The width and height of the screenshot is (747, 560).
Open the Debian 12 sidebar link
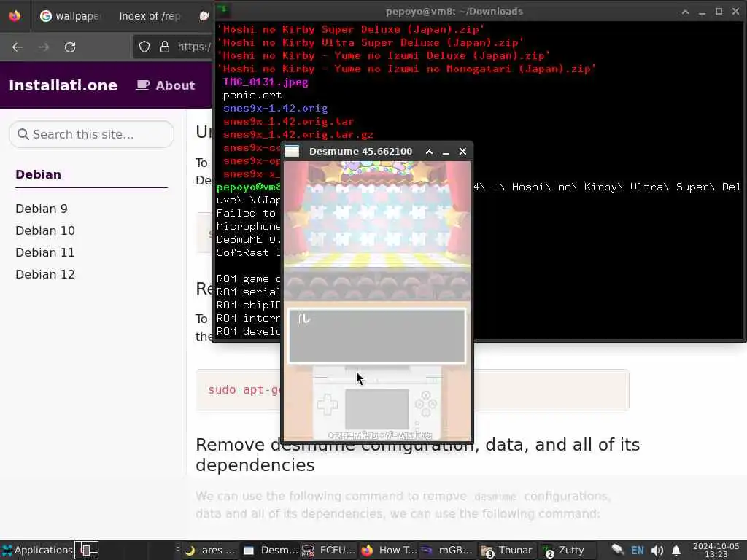point(45,274)
